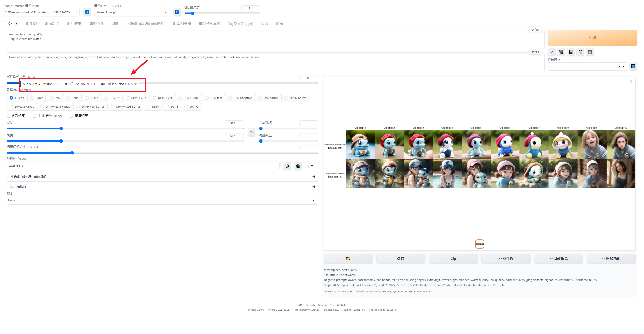
Task: Click the Zip button
Action: click(x=453, y=259)
